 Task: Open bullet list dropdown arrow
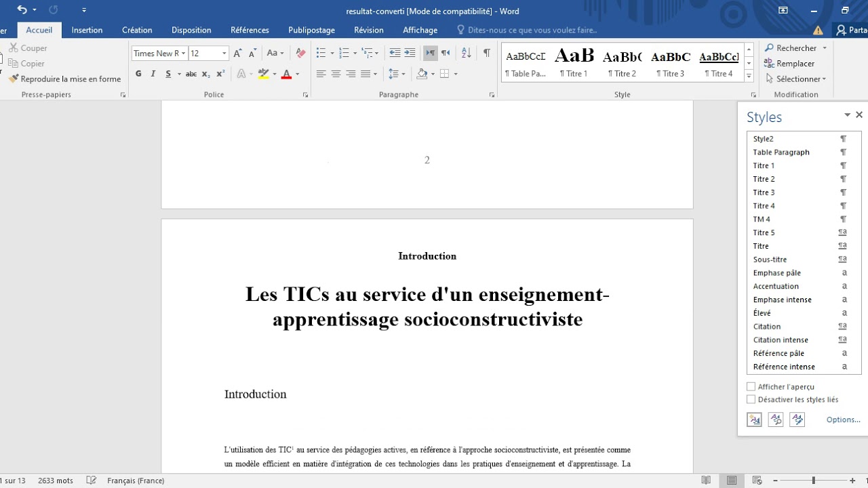[332, 54]
